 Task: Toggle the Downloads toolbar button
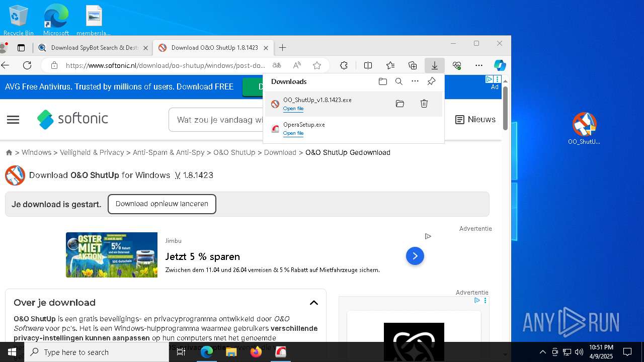434,65
